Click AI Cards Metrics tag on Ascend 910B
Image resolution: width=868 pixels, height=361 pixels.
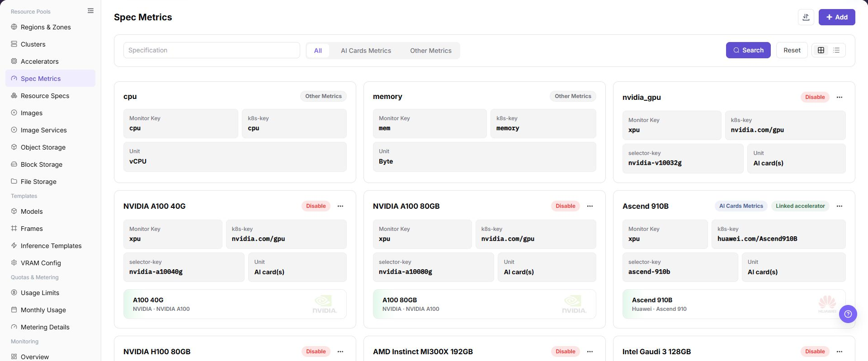[x=741, y=206]
